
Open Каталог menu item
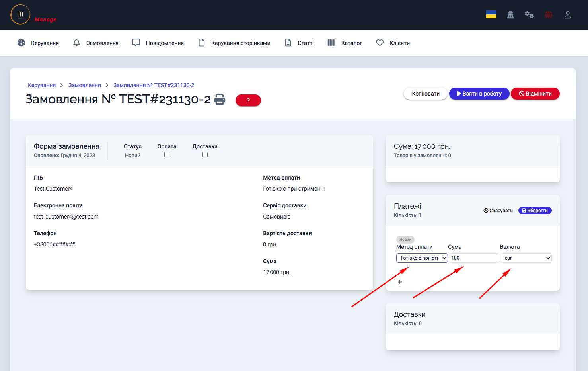352,43
